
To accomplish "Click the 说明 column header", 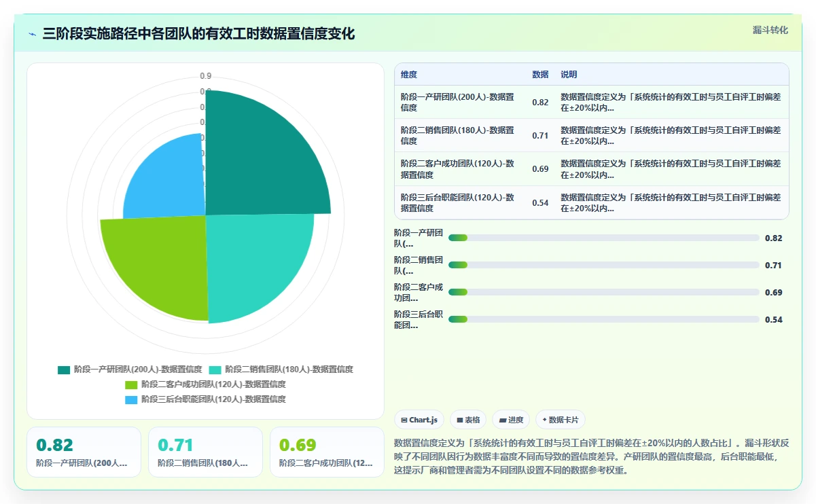I will (x=569, y=75).
